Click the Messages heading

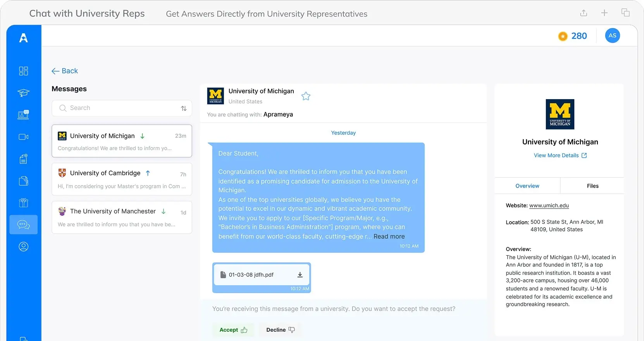click(x=69, y=89)
